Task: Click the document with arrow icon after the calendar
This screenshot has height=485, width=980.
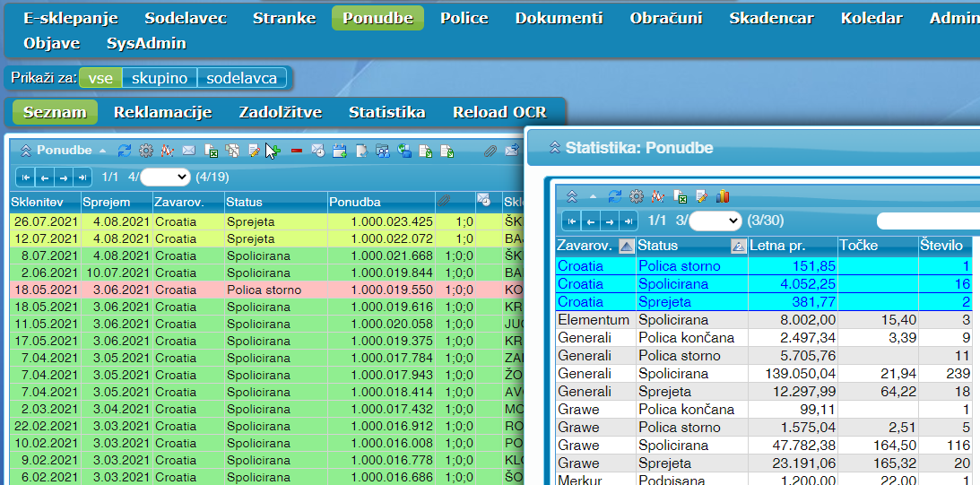Action: pyautogui.click(x=361, y=150)
